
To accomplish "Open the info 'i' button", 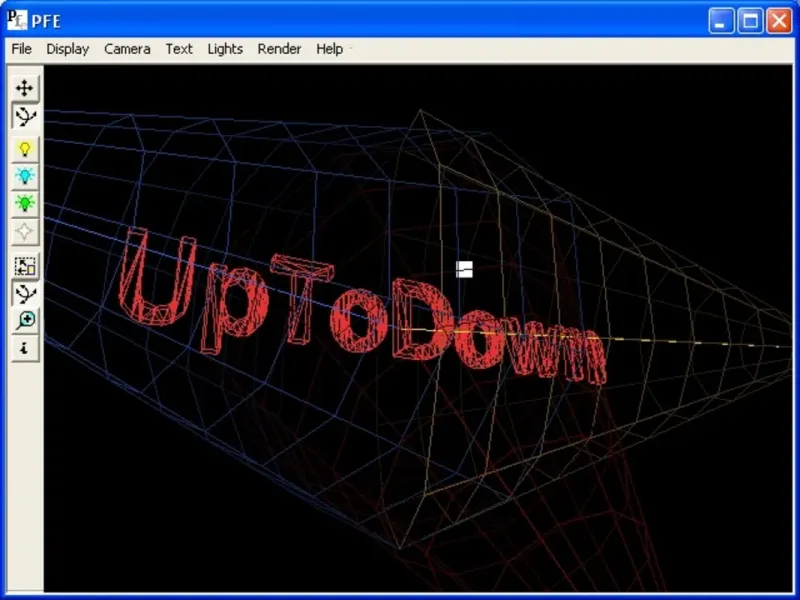I will (x=24, y=348).
